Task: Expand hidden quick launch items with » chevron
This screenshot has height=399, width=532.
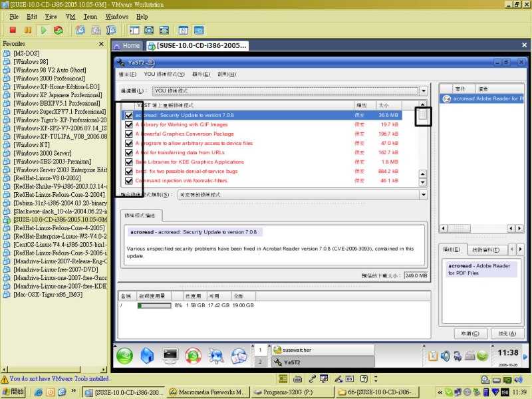Action: click(74, 391)
